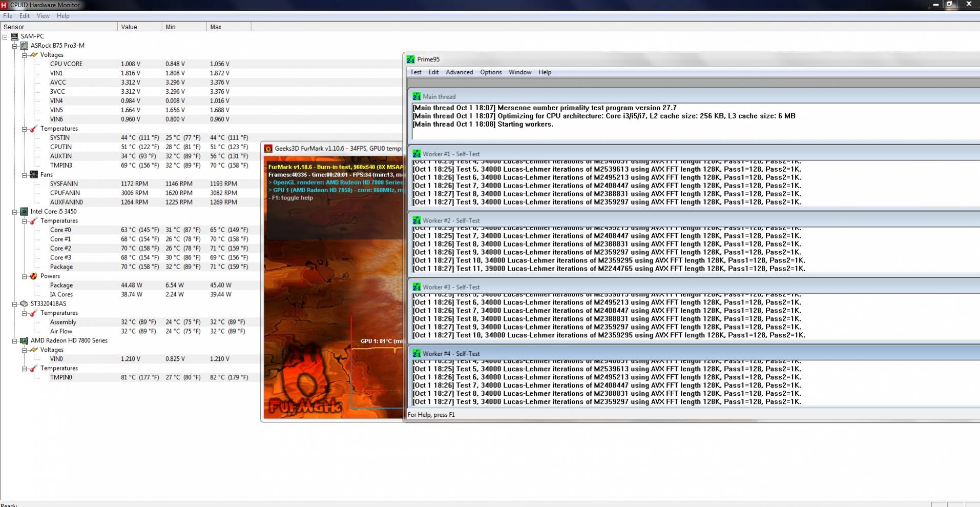Image resolution: width=980 pixels, height=507 pixels.
Task: Open View menu in Hardware Monitor
Action: (43, 16)
